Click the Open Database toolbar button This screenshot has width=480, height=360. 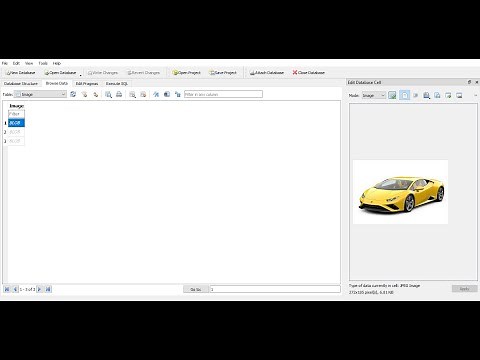pos(60,73)
